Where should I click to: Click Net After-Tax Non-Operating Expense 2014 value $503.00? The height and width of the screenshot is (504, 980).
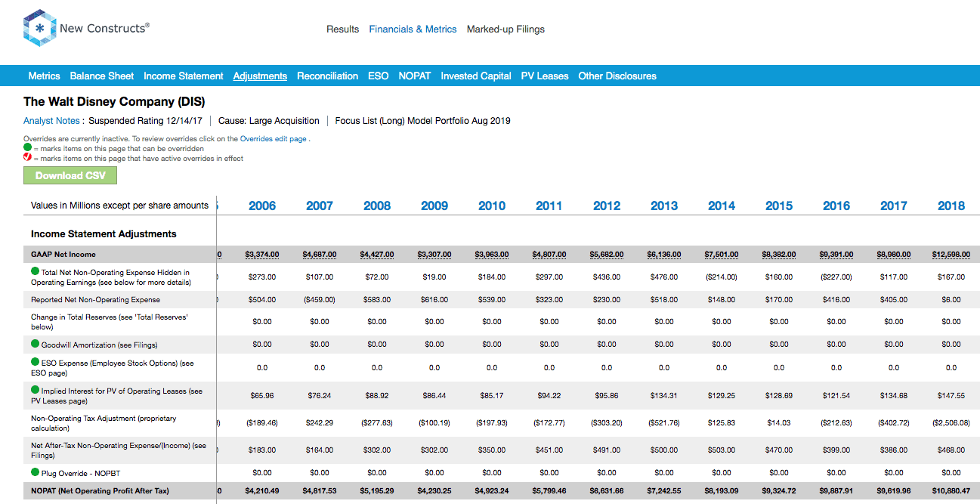722,450
